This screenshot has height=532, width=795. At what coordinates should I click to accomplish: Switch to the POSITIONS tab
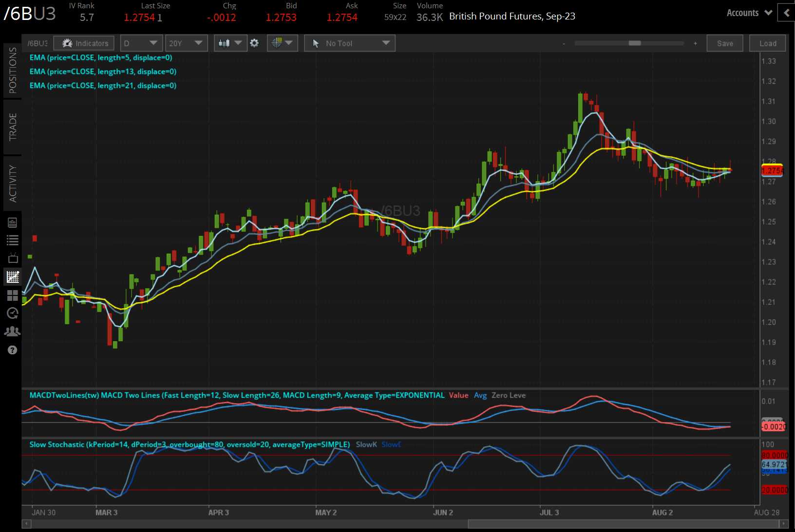pos(13,71)
